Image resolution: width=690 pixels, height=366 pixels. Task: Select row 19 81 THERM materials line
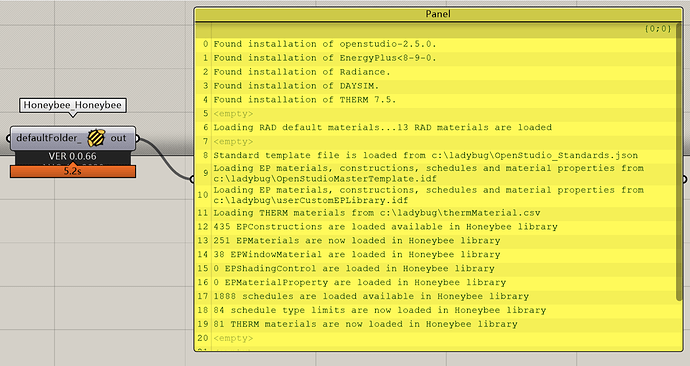click(x=436, y=324)
